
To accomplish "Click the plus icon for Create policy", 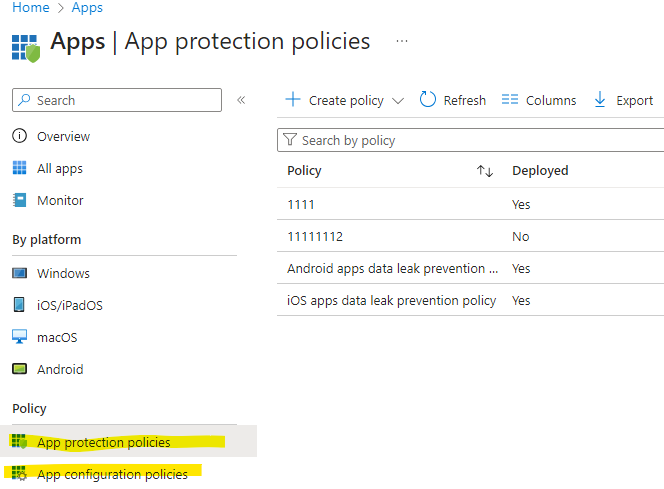I will click(293, 99).
